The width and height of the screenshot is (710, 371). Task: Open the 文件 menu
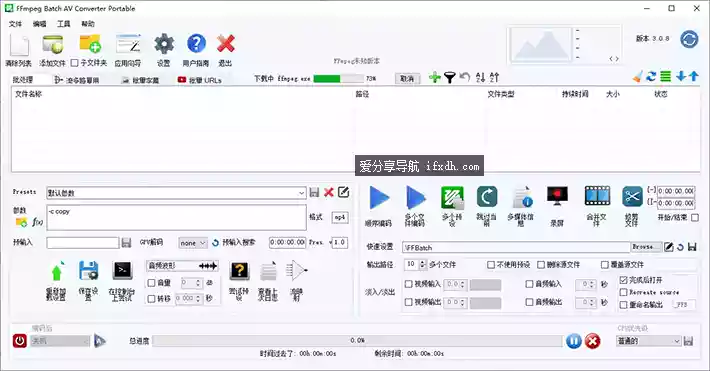(15, 24)
